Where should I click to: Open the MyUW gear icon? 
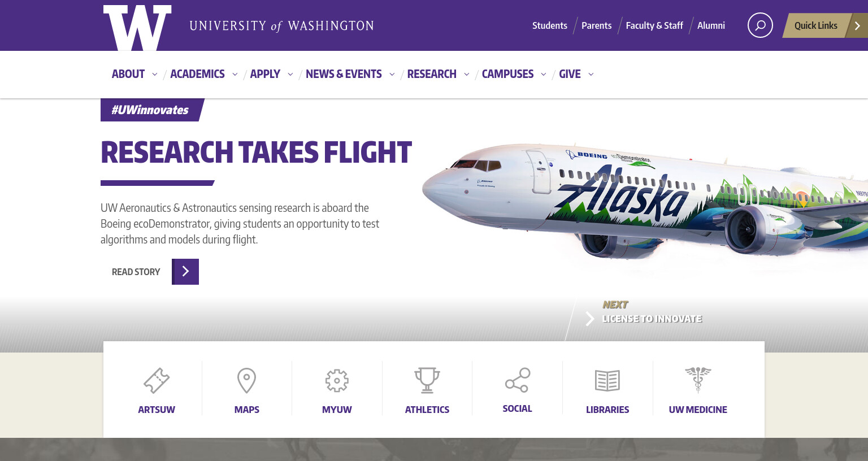click(x=337, y=381)
